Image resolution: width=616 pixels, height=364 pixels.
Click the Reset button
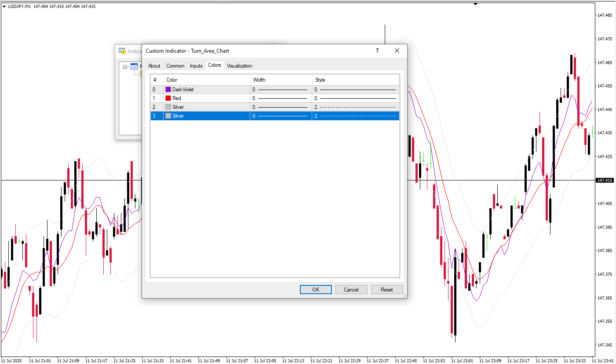point(386,290)
